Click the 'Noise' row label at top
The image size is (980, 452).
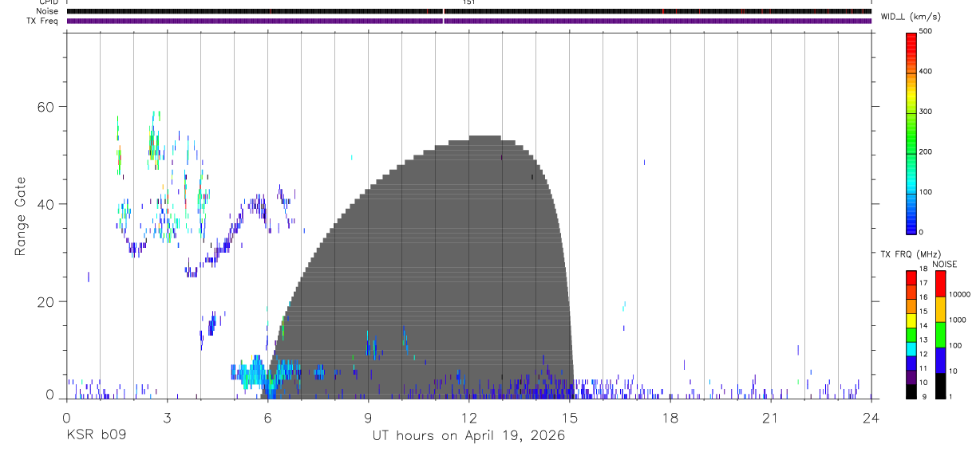tap(48, 11)
